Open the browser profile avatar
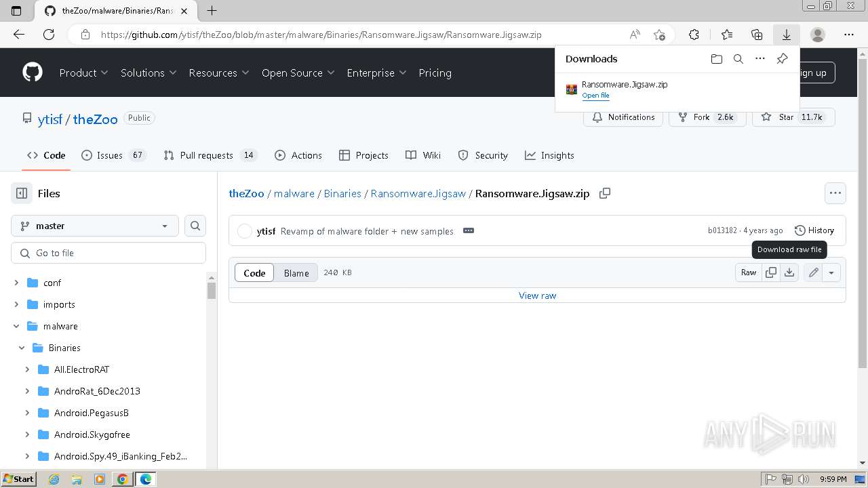Screen dimensions: 868x488 pyautogui.click(x=818, y=35)
